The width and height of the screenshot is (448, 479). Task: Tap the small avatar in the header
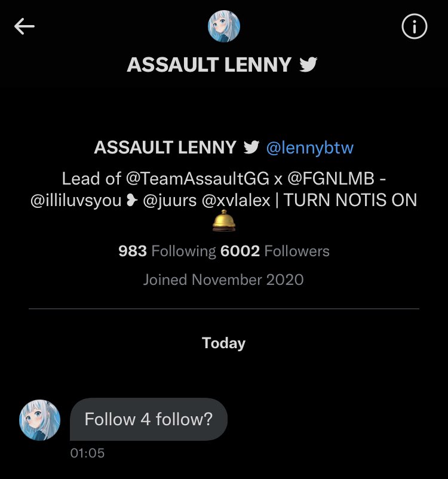coord(223,26)
